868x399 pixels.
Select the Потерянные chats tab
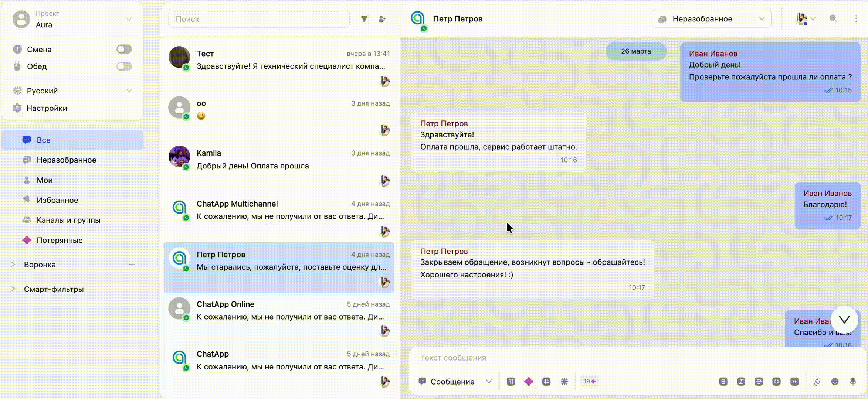pyautogui.click(x=60, y=240)
